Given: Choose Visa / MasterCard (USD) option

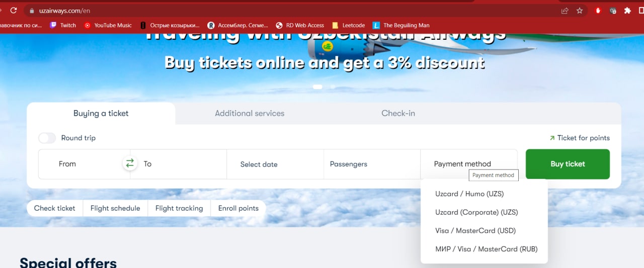Looking at the screenshot, I should 475,231.
